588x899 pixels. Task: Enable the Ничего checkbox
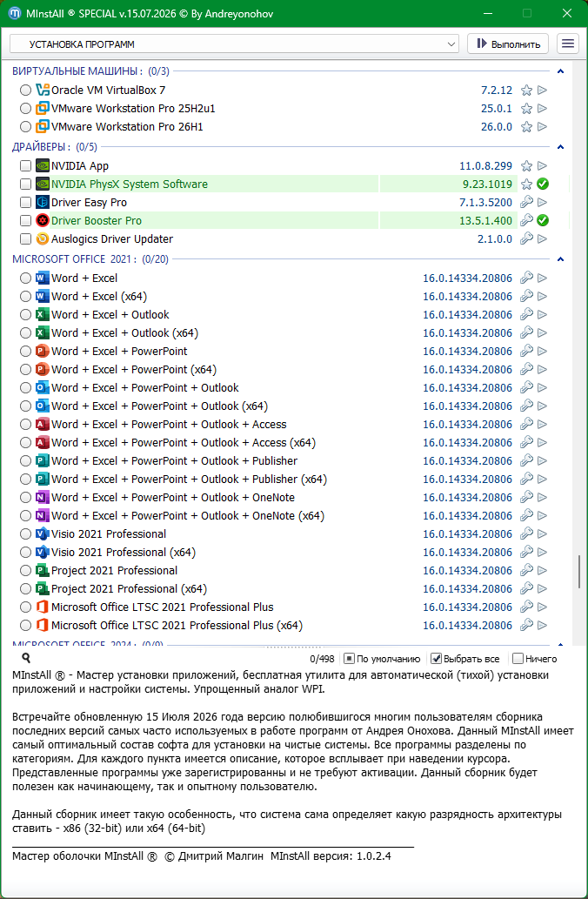(x=518, y=659)
